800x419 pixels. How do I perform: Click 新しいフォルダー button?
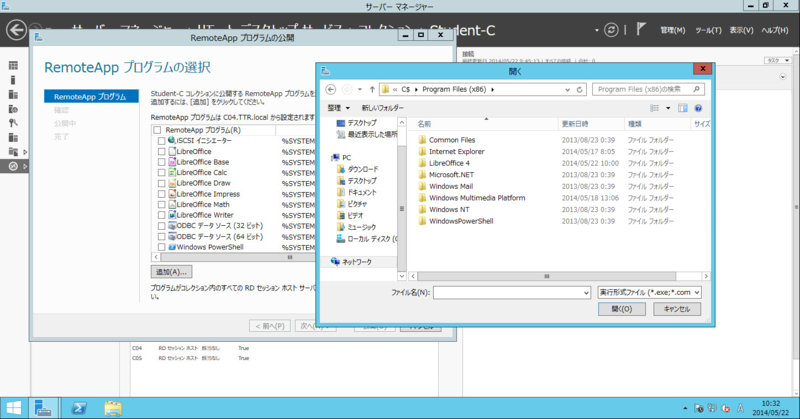pyautogui.click(x=383, y=108)
